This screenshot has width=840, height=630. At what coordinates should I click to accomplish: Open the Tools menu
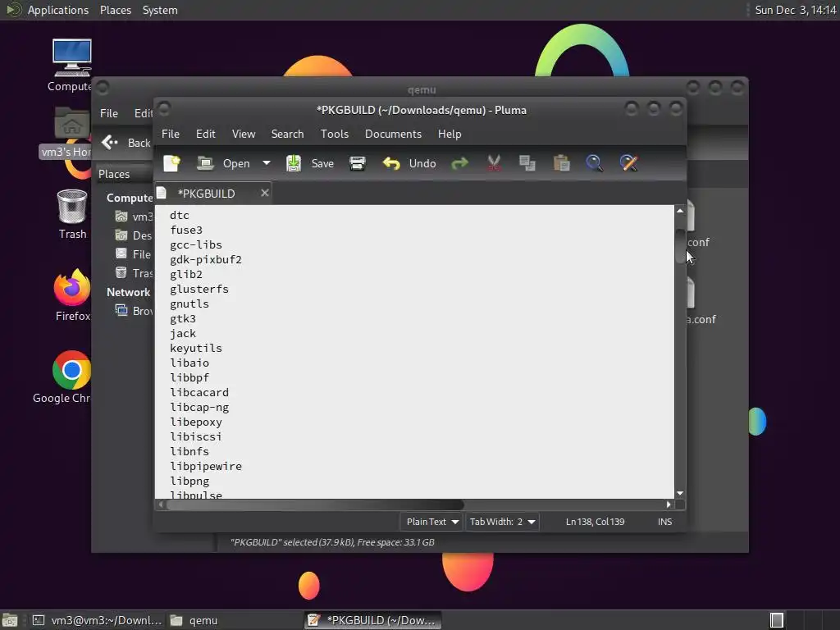click(335, 134)
